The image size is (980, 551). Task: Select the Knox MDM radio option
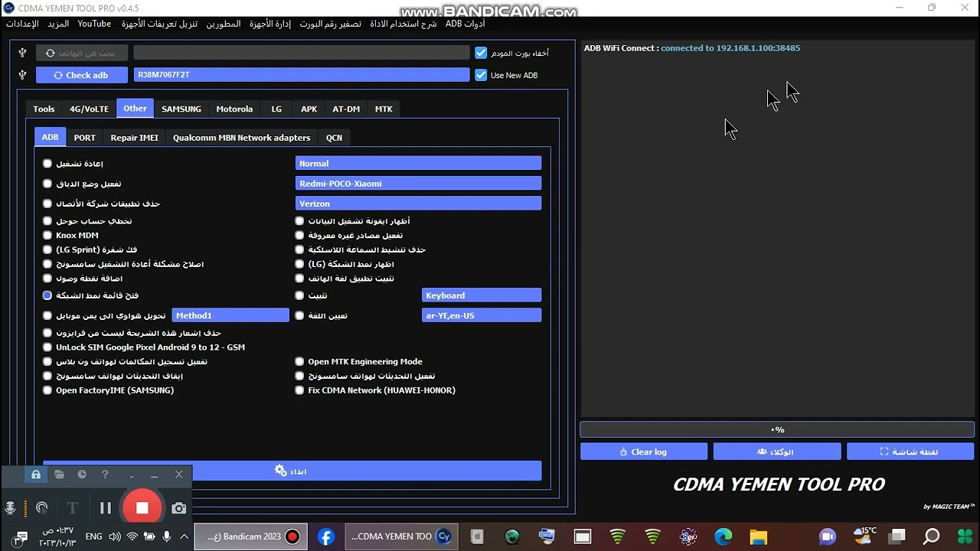tap(47, 236)
